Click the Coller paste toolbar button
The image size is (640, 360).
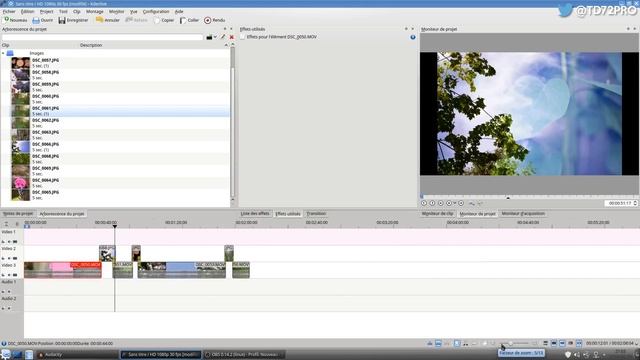coord(189,20)
